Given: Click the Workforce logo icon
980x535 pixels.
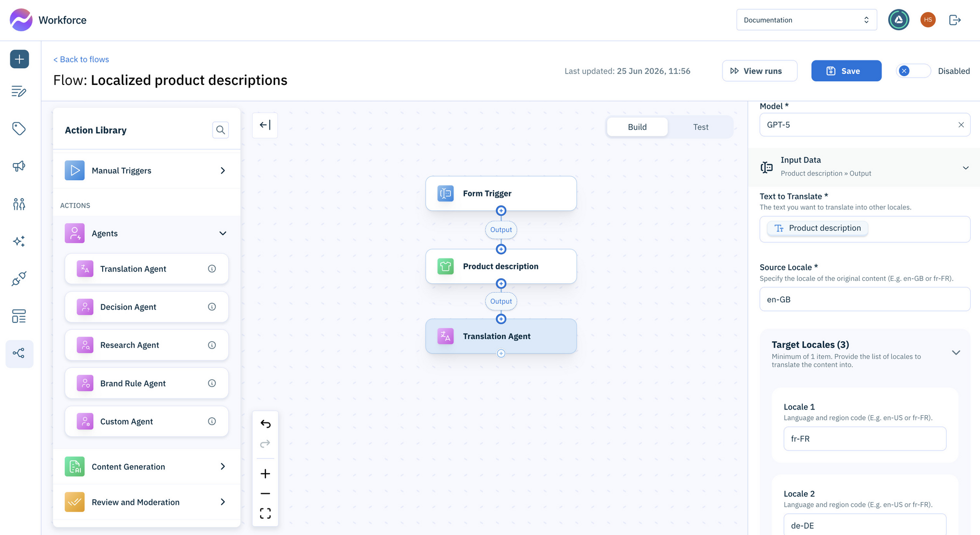Looking at the screenshot, I should [x=21, y=20].
